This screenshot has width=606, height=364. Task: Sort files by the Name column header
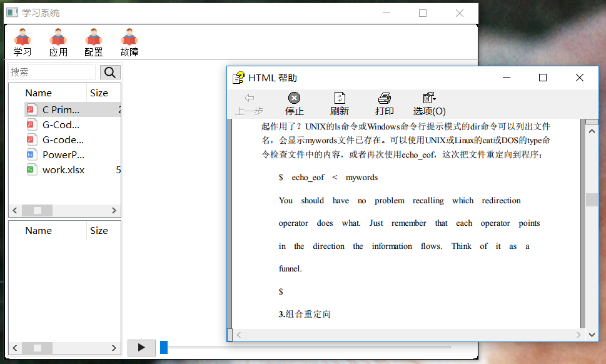pos(39,93)
